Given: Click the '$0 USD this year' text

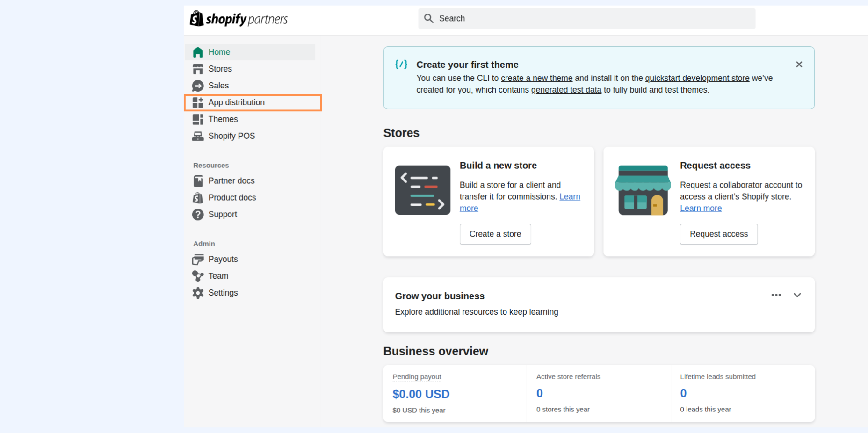Looking at the screenshot, I should 419,411.
